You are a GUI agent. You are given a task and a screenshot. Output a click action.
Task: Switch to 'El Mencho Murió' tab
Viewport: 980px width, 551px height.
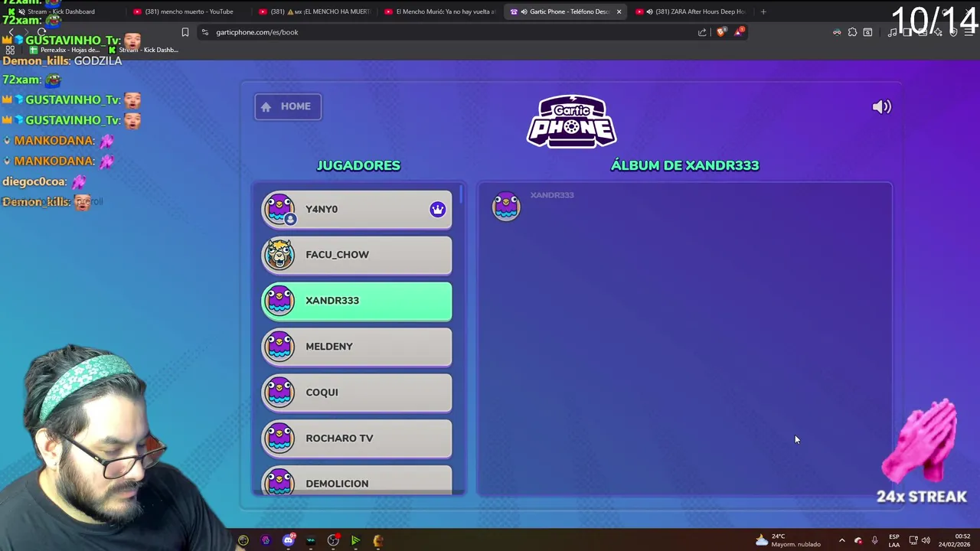tap(439, 11)
